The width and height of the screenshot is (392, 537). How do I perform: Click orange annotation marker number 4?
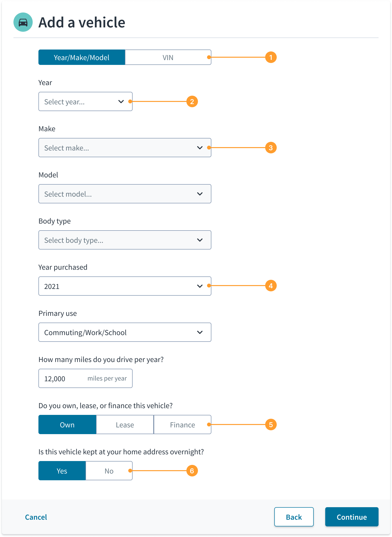click(271, 286)
